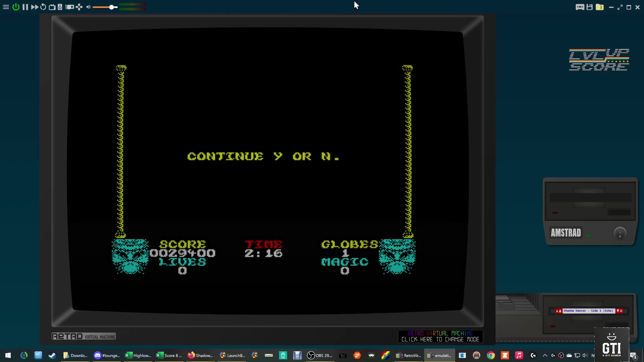Open Steam from the taskbar
Viewport: 644px width, 362px height.
[x=52, y=355]
